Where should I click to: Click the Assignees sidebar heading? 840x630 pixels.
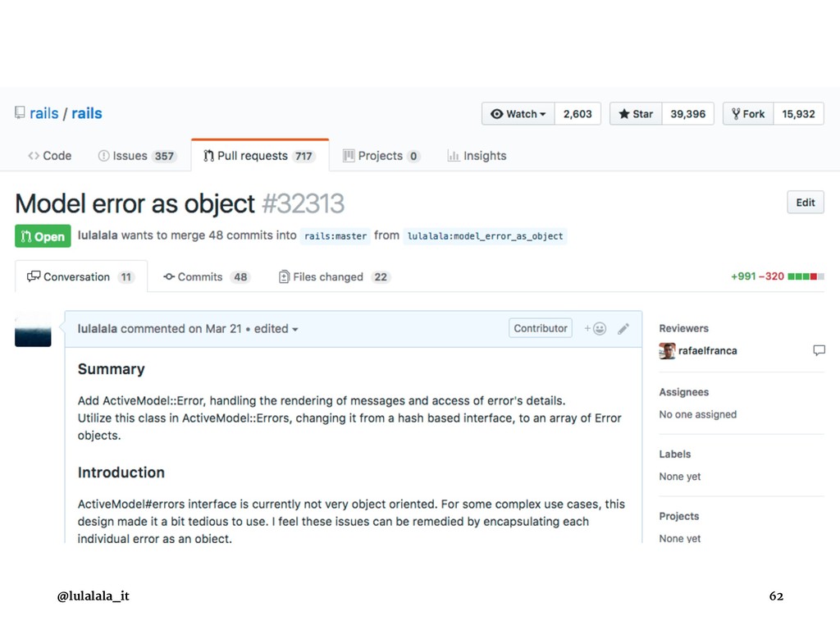click(683, 392)
